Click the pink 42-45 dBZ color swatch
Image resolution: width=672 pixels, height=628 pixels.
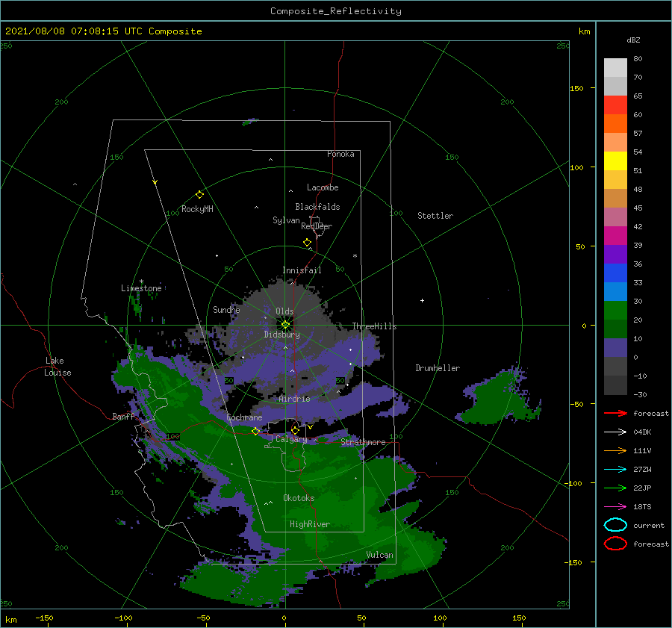[615, 217]
